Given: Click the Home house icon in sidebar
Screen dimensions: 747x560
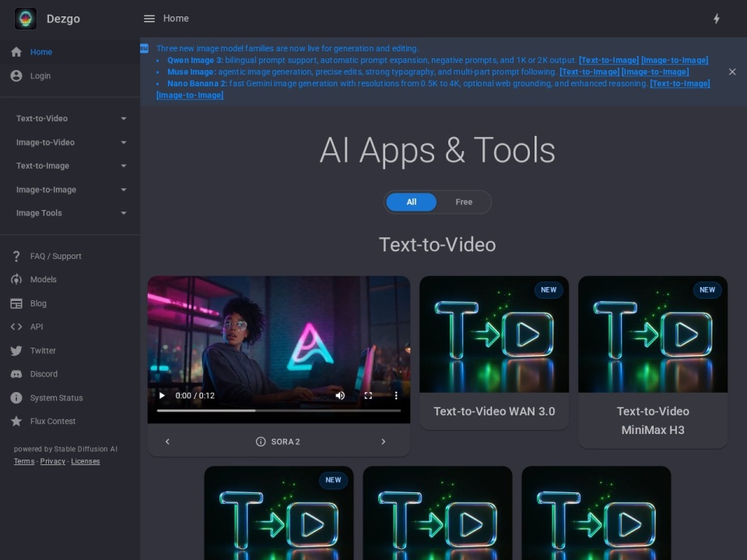Looking at the screenshot, I should coord(16,52).
